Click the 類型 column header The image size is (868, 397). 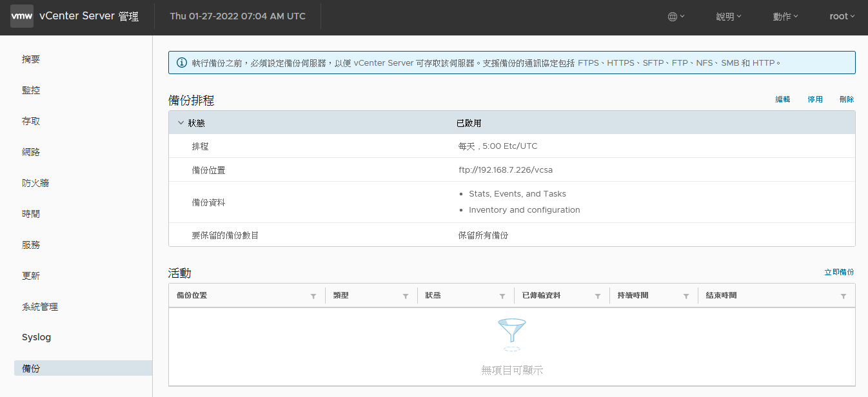click(340, 295)
